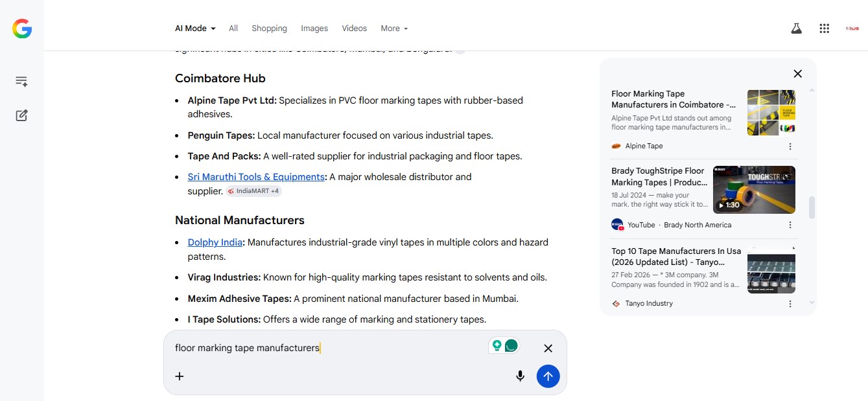
Task: Open Brady ToughStripe Floor Marking Tapes video
Action: point(659,177)
